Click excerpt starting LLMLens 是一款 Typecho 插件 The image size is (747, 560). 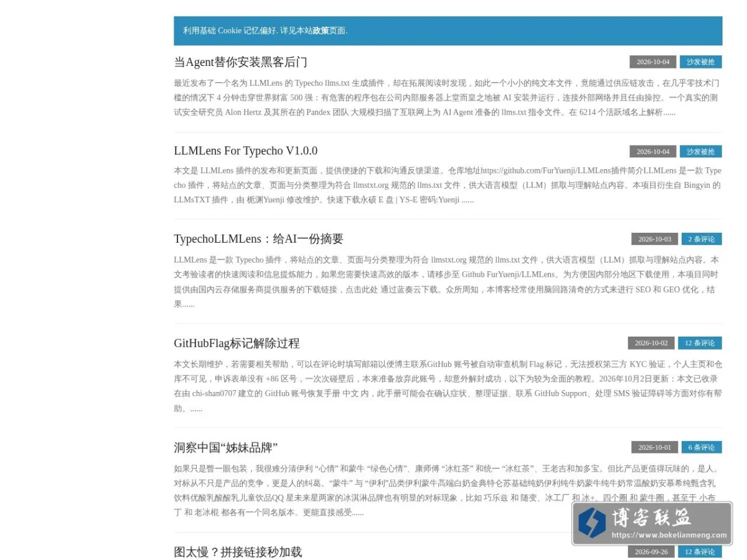click(x=447, y=282)
